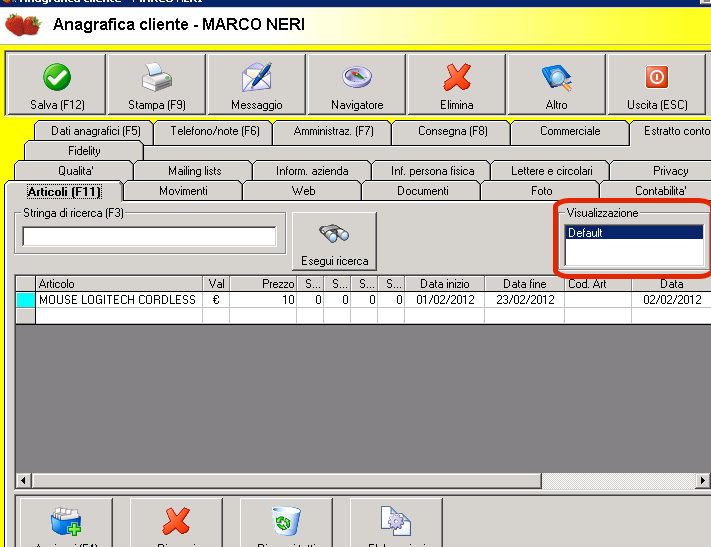The image size is (711, 547).
Task: Open the Telefono/note (F6) tab
Action: 215,132
